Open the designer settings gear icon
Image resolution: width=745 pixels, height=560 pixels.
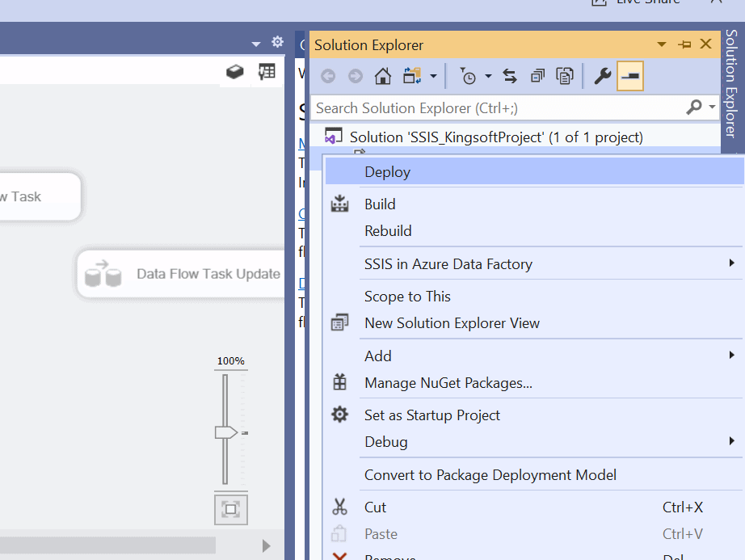277,42
